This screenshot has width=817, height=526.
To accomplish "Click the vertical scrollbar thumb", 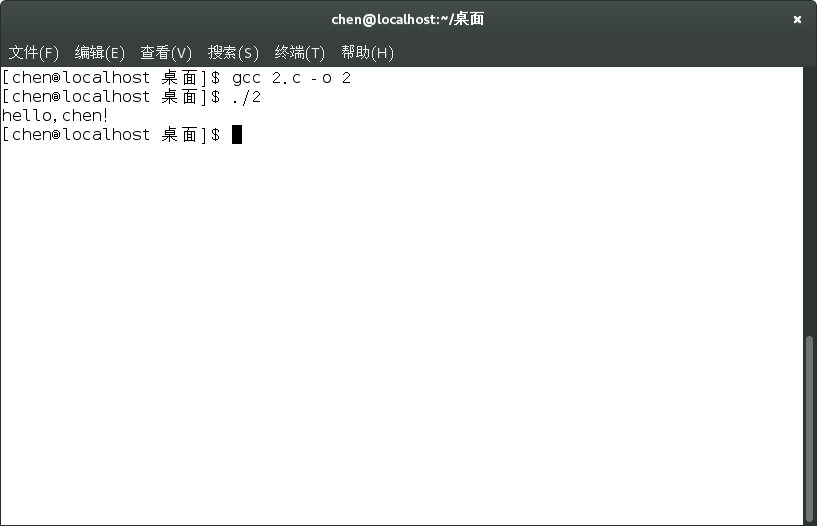I will 810,428.
